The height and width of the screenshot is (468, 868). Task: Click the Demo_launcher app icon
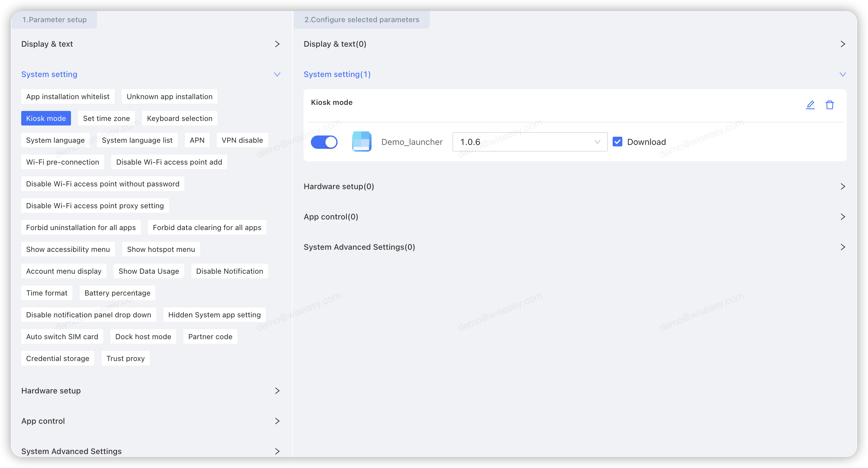click(x=362, y=142)
